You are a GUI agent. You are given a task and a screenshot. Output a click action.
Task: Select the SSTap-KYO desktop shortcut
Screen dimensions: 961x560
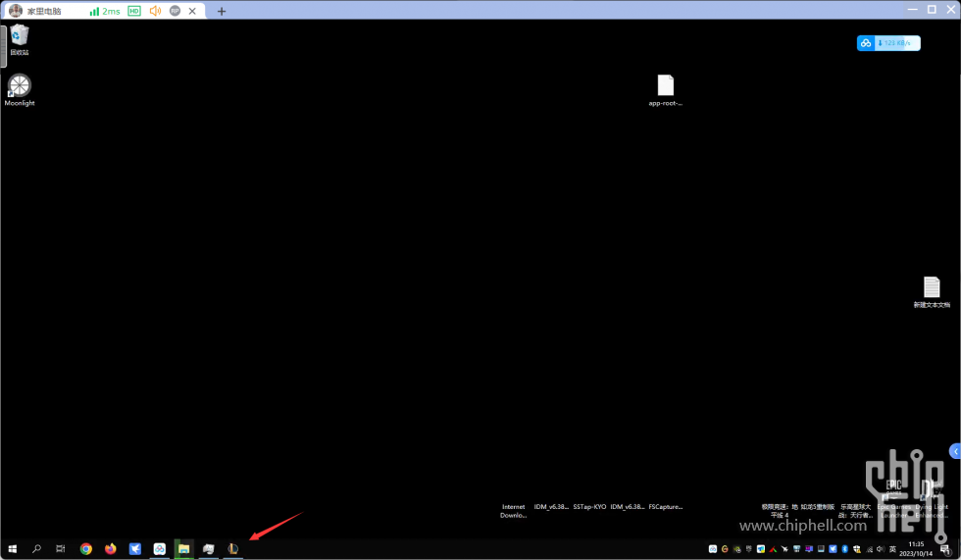pos(589,507)
